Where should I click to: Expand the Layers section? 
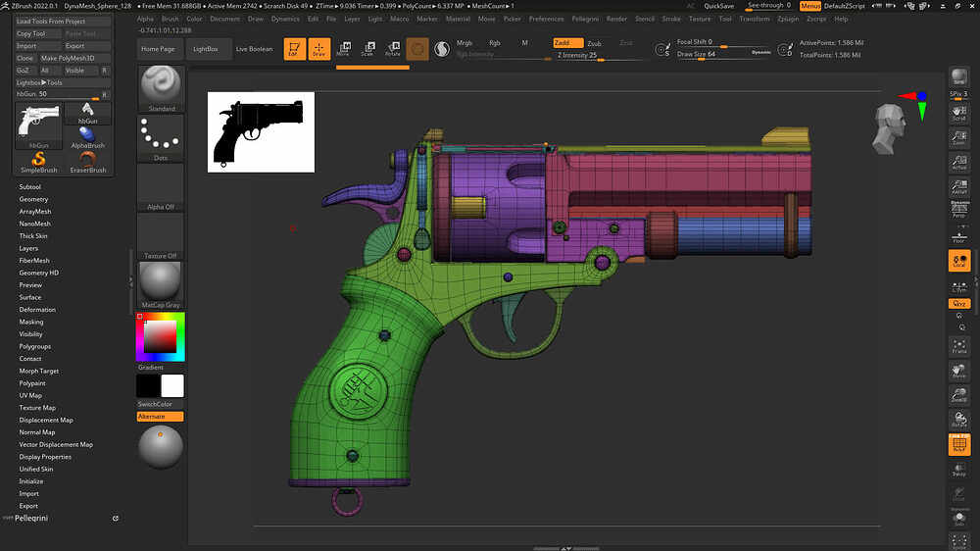(x=28, y=248)
